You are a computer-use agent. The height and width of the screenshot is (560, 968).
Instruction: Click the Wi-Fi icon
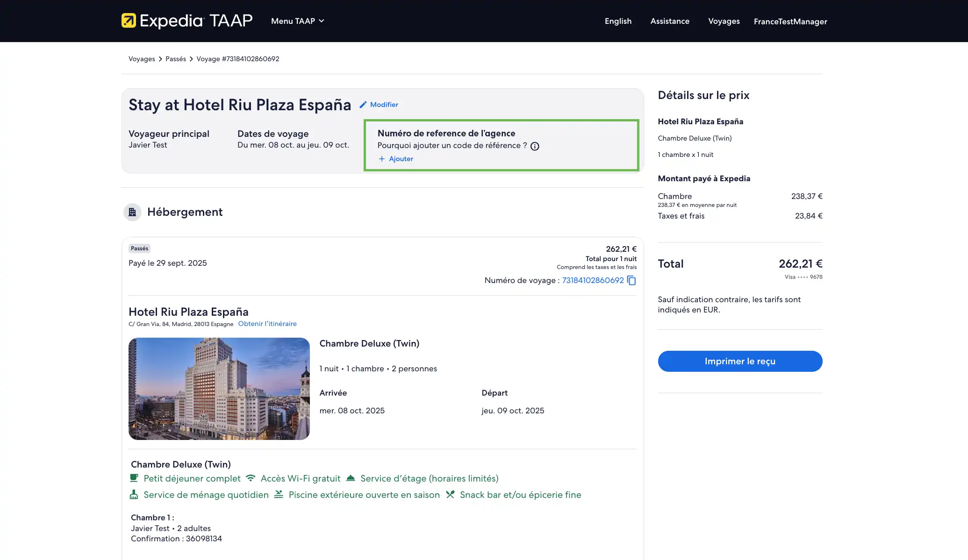click(x=251, y=478)
